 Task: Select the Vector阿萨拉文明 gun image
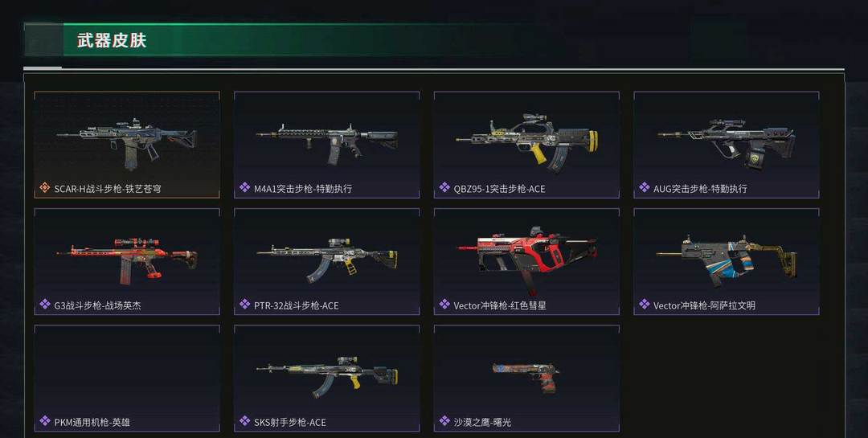(x=727, y=260)
